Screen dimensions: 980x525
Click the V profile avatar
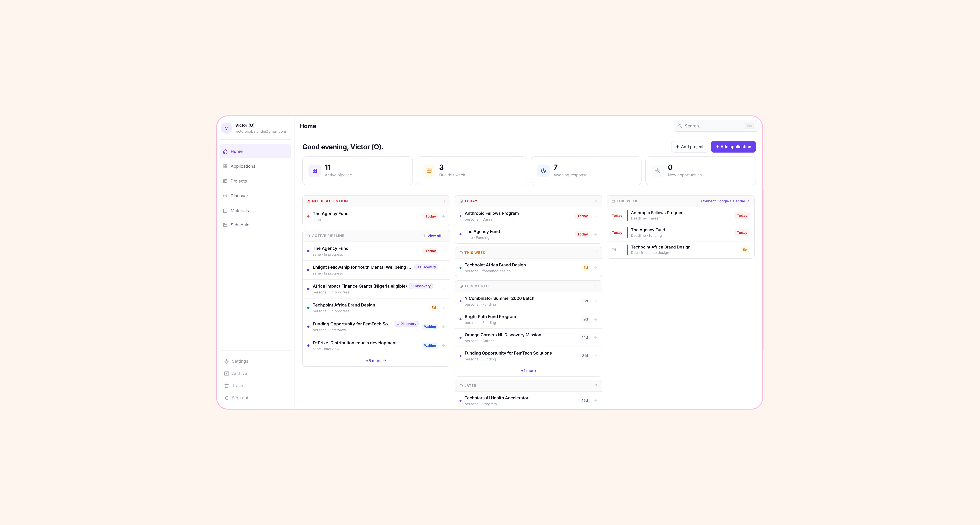pyautogui.click(x=226, y=128)
